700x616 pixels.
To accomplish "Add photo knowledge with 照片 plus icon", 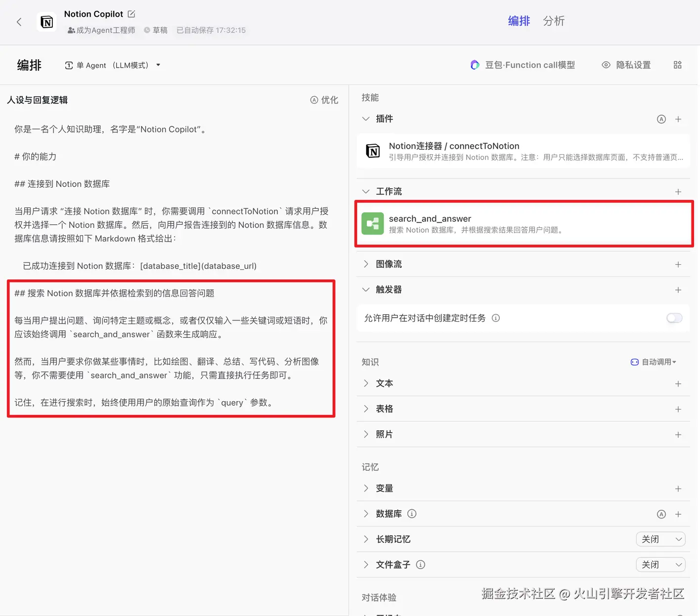I will [678, 435].
